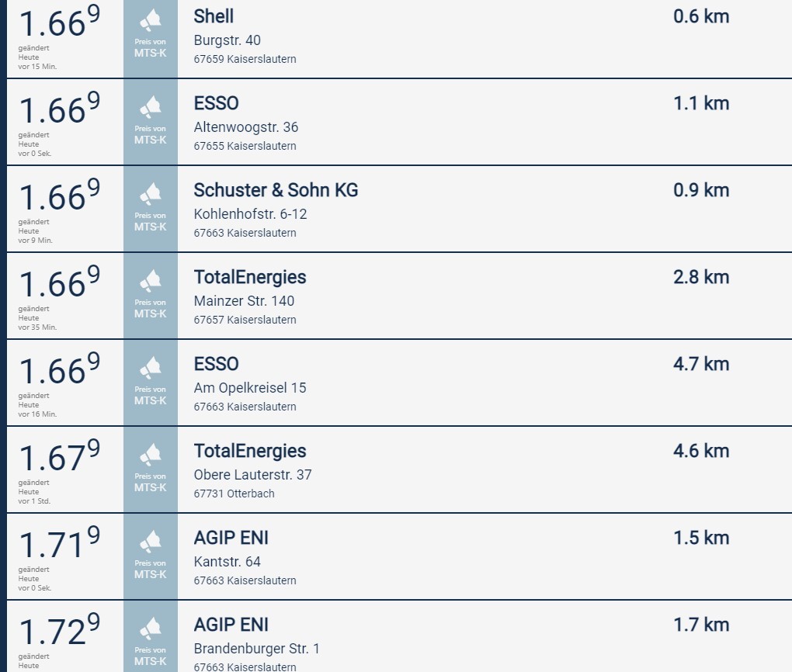Click the 0.6 km distance for Shell
This screenshot has height=672, width=792.
(x=701, y=16)
